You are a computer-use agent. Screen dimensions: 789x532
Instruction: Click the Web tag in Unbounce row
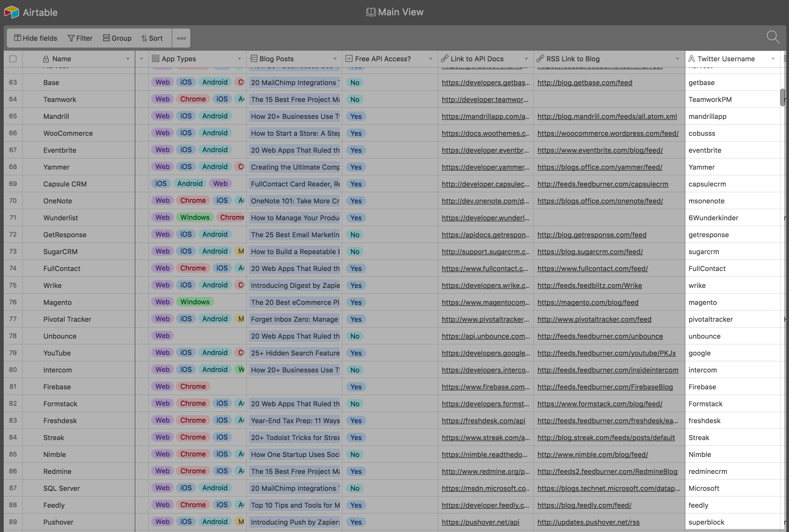click(x=163, y=336)
